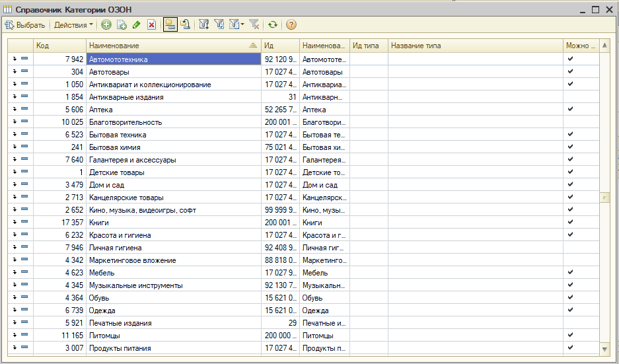Expand the Маркетинговое вложение group
This screenshot has width=619, height=364.
[x=15, y=260]
